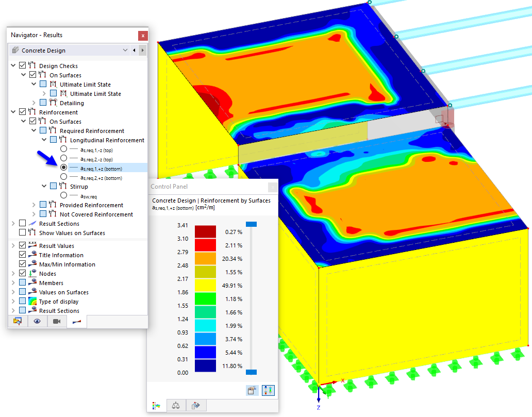Collapse the Stirrup tree node
Image resolution: width=532 pixels, height=417 pixels.
pos(44,186)
